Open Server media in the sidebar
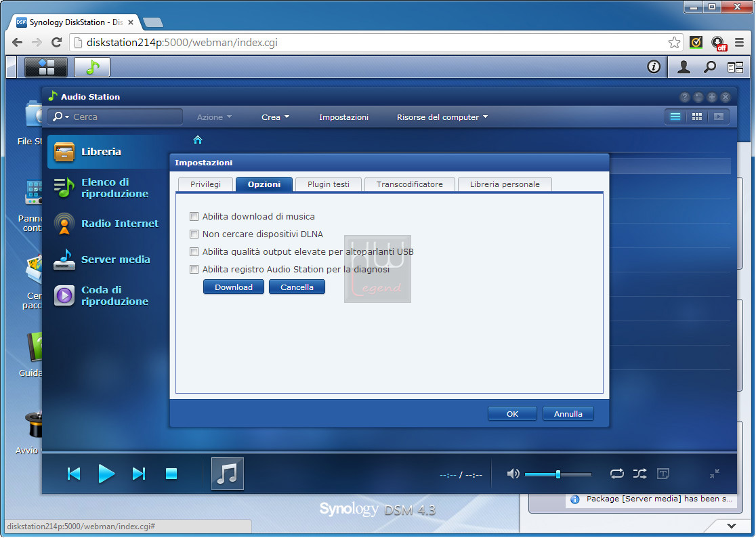Screen dimensions: 756x538 (108, 260)
